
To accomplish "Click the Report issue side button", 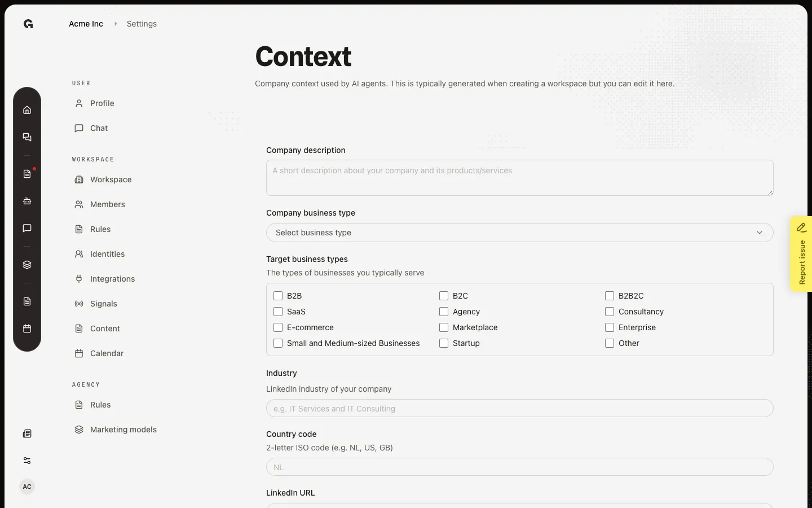I will 801,254.
